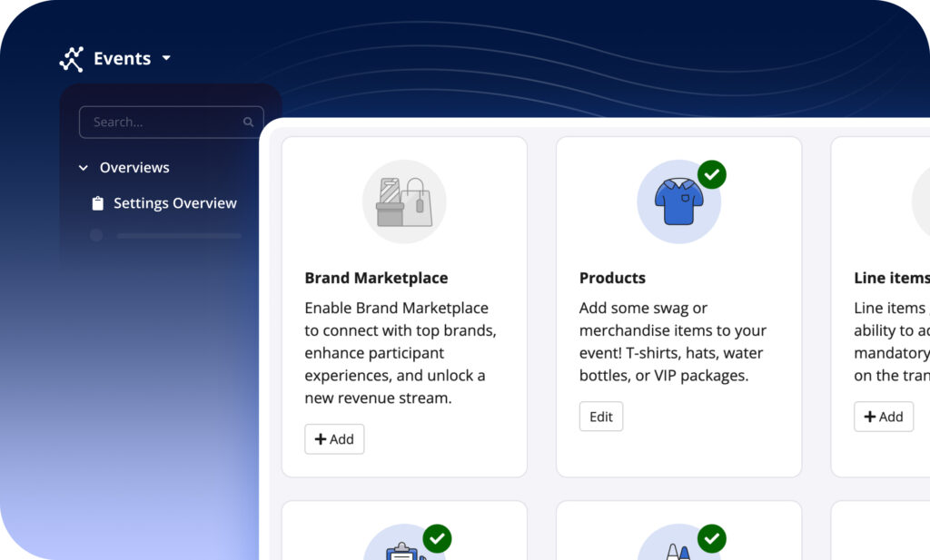Click the Brand Marketplace card title
930x560 pixels.
376,278
